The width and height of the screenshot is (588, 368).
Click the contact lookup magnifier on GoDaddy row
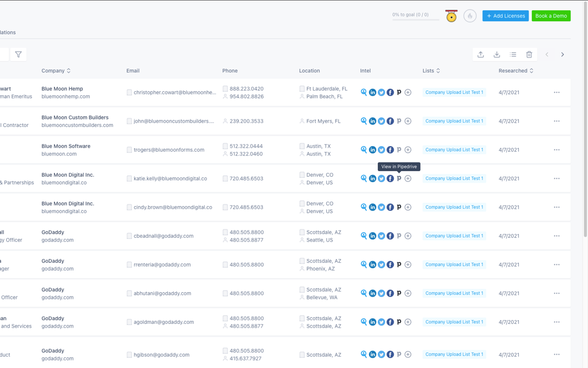tap(363, 236)
